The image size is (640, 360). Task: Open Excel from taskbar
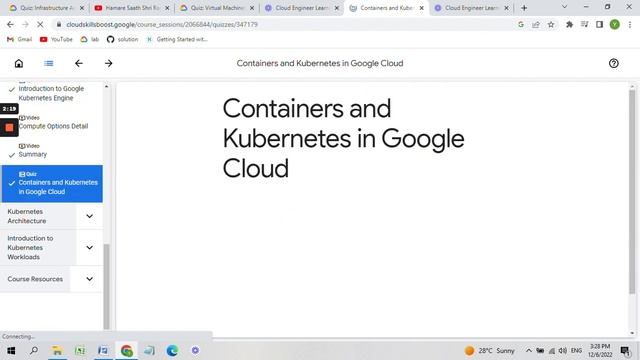tap(80, 351)
